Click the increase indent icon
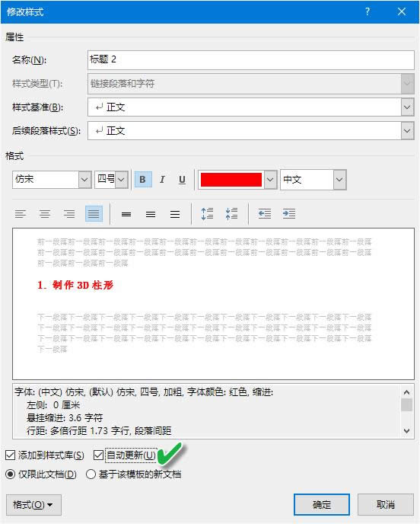Image resolution: width=420 pixels, height=524 pixels. click(x=289, y=214)
